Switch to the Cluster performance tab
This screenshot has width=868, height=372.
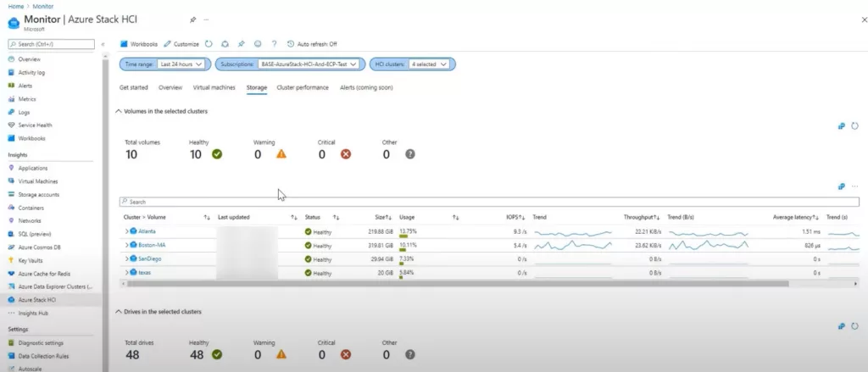coord(303,87)
